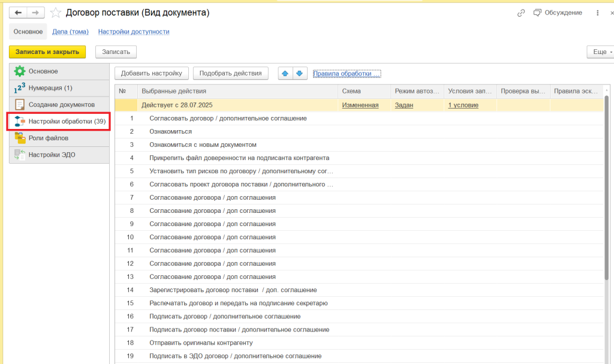Select Нумерация (1) in the sidebar
Image resolution: width=614 pixels, height=364 pixels.
pos(50,88)
